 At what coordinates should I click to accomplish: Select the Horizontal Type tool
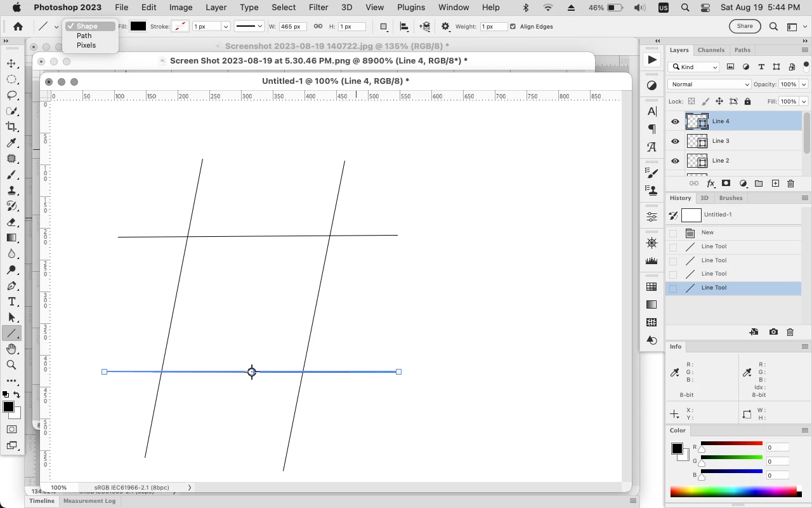coord(11,302)
